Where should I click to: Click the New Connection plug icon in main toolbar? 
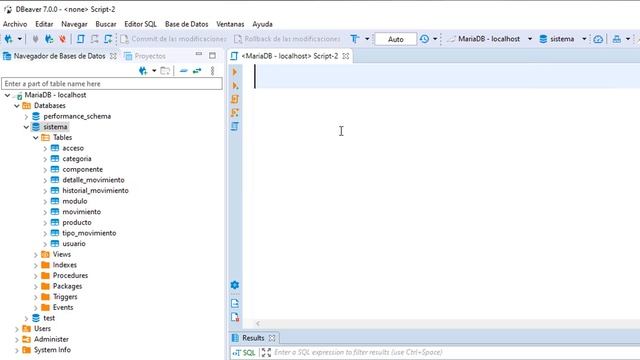[x=8, y=39]
